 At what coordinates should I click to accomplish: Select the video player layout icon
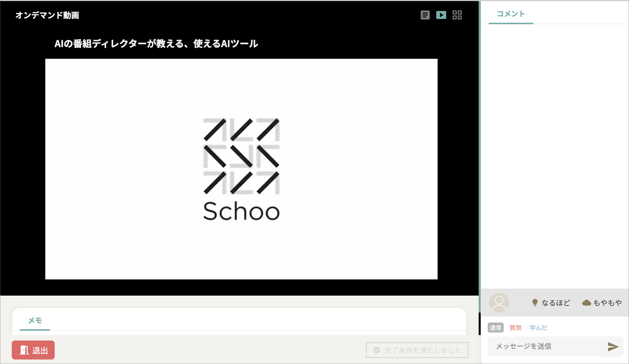tap(441, 15)
